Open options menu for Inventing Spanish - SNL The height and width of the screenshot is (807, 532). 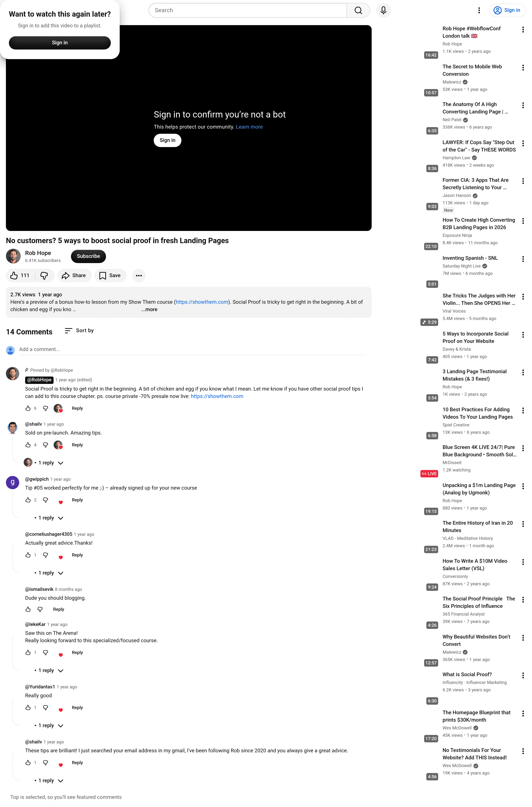[523, 259]
